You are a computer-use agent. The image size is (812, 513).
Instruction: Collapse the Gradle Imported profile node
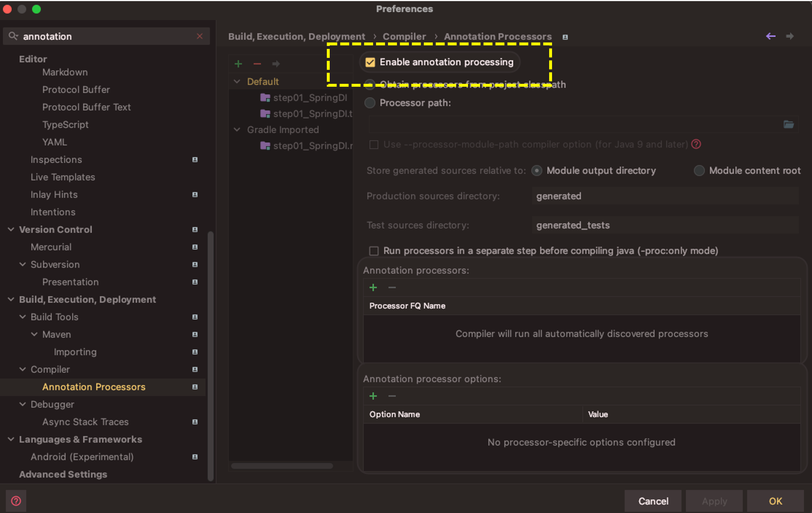pyautogui.click(x=237, y=130)
